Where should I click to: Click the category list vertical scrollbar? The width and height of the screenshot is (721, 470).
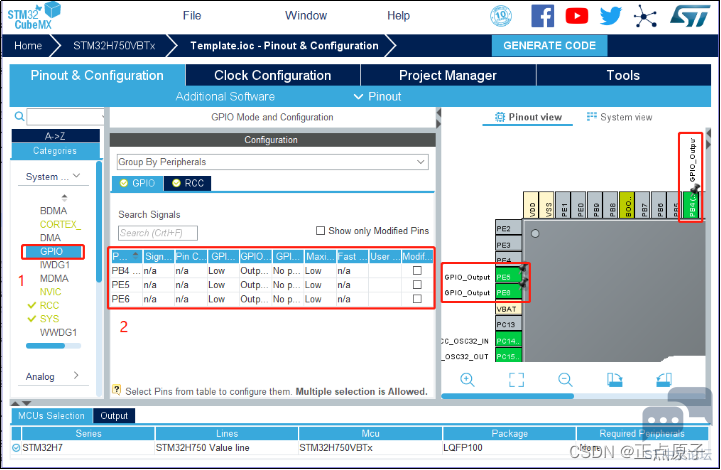(x=99, y=221)
